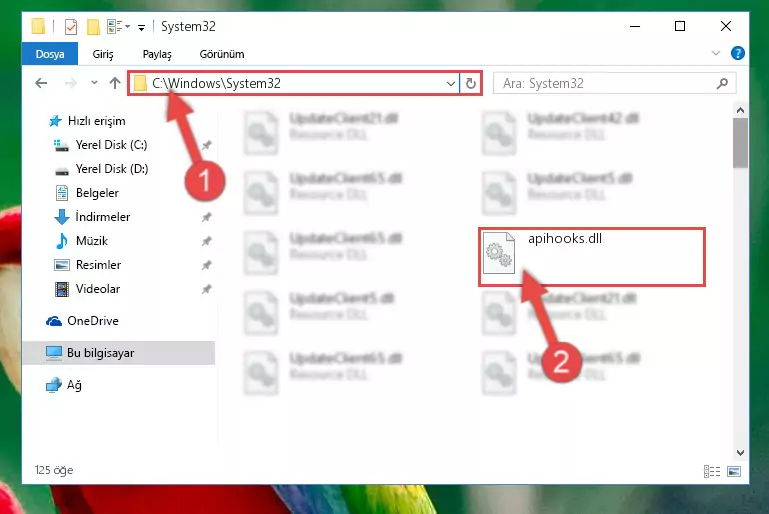Go back with the left arrow button
The width and height of the screenshot is (769, 514).
coord(41,83)
